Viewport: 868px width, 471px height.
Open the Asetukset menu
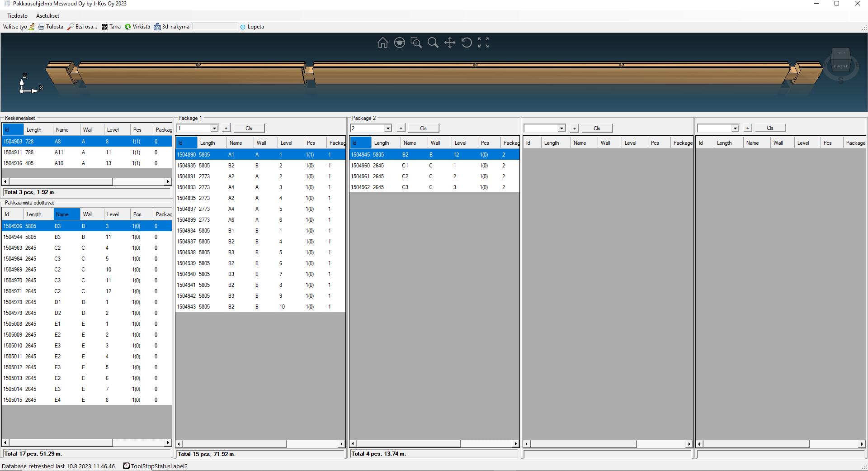point(47,16)
